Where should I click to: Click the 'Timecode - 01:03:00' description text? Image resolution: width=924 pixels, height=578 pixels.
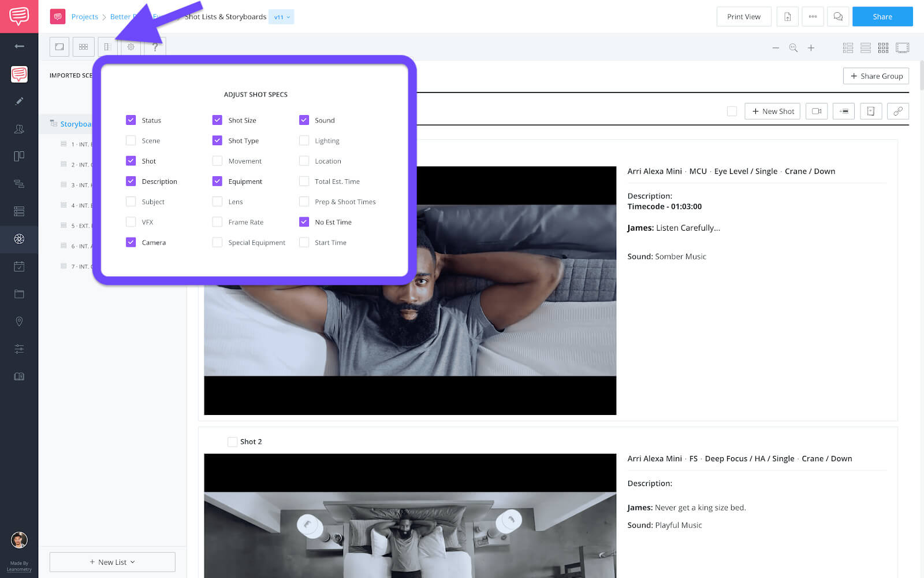(x=665, y=206)
